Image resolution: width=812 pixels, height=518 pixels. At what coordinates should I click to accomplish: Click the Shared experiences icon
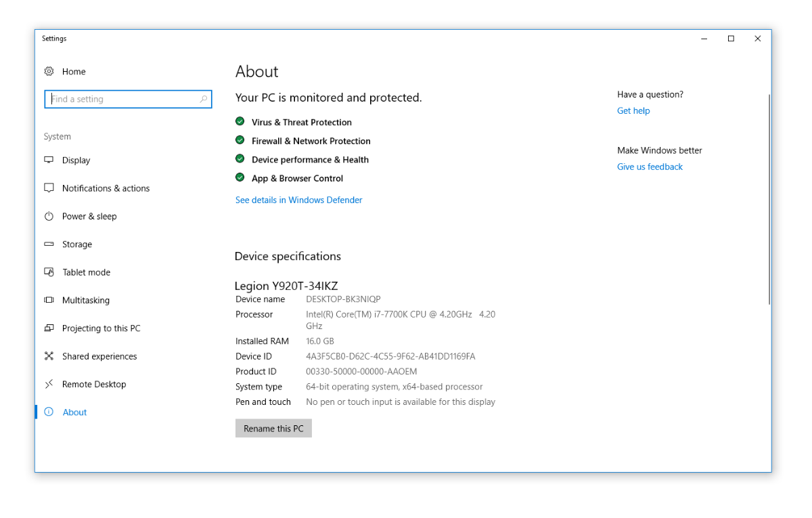[x=49, y=356]
